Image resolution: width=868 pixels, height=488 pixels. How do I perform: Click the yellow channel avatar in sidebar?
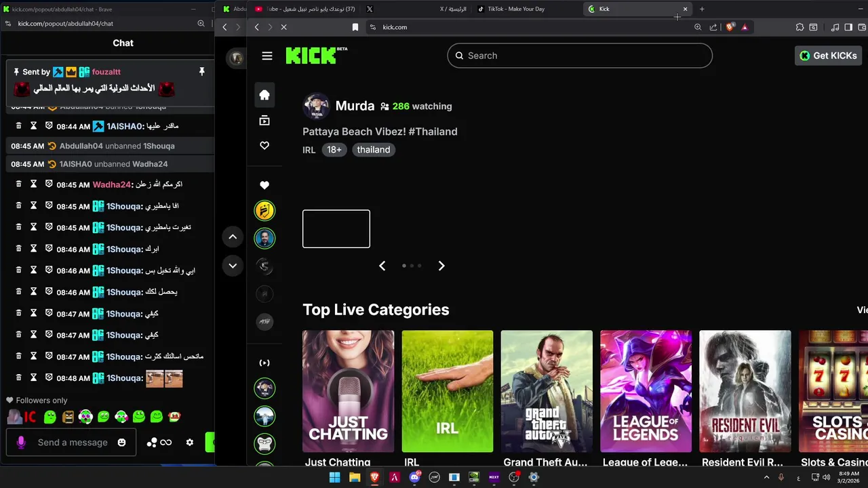click(x=264, y=211)
